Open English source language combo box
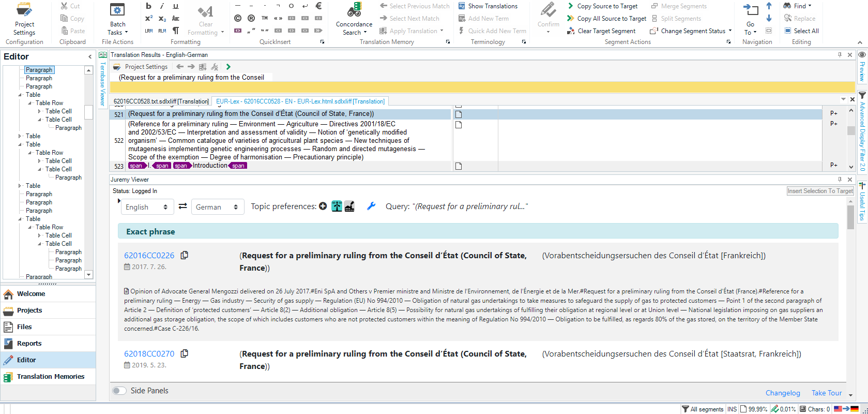Screen dimensions: 868x414 tap(147, 207)
